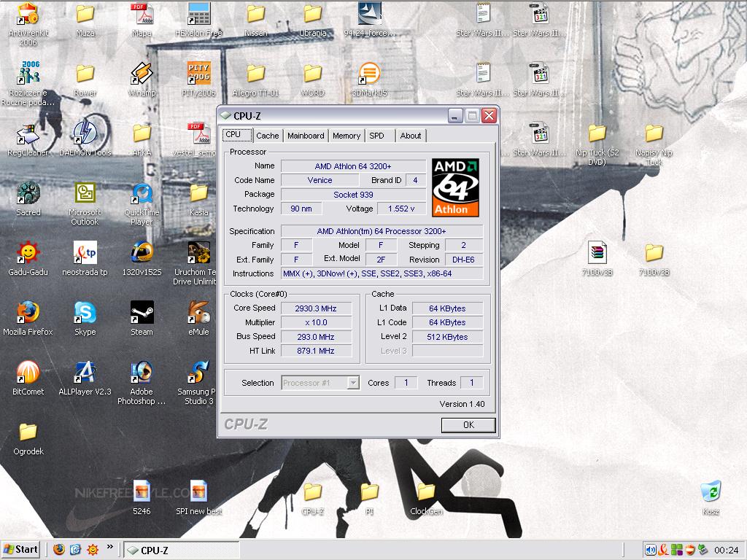The height and width of the screenshot is (560, 747).
Task: Click the HT Link 879.1 MHz value
Action: click(317, 351)
